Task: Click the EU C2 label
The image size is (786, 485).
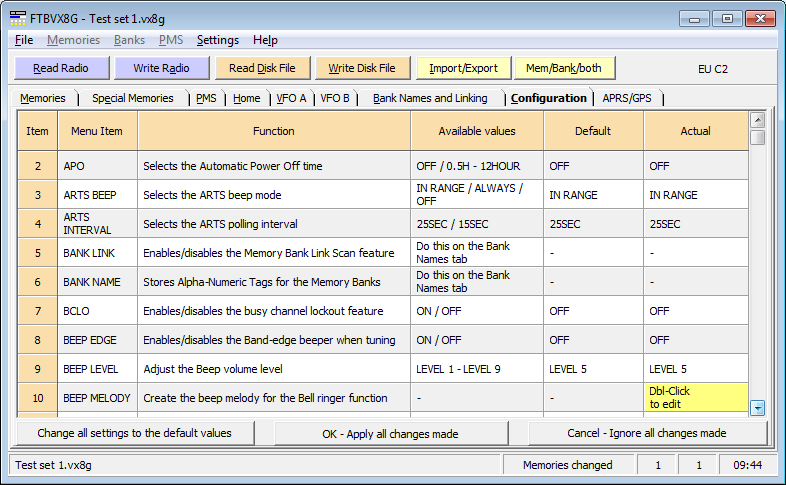Action: click(713, 69)
